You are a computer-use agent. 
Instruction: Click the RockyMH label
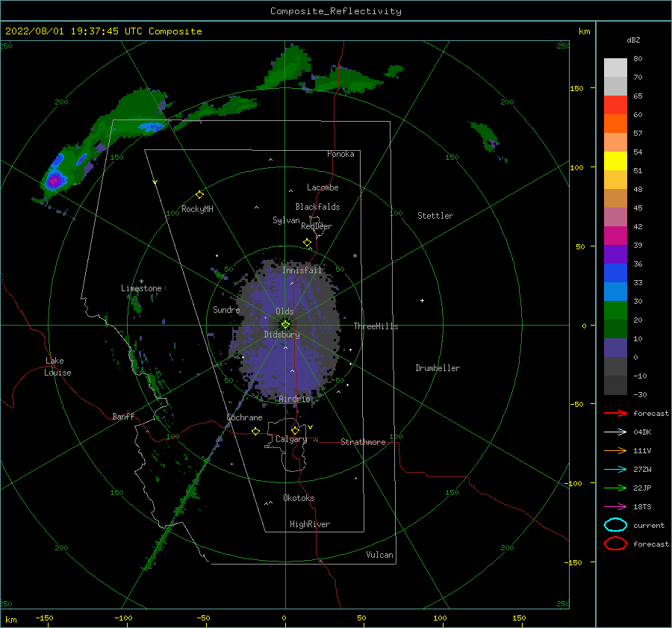[x=197, y=209]
